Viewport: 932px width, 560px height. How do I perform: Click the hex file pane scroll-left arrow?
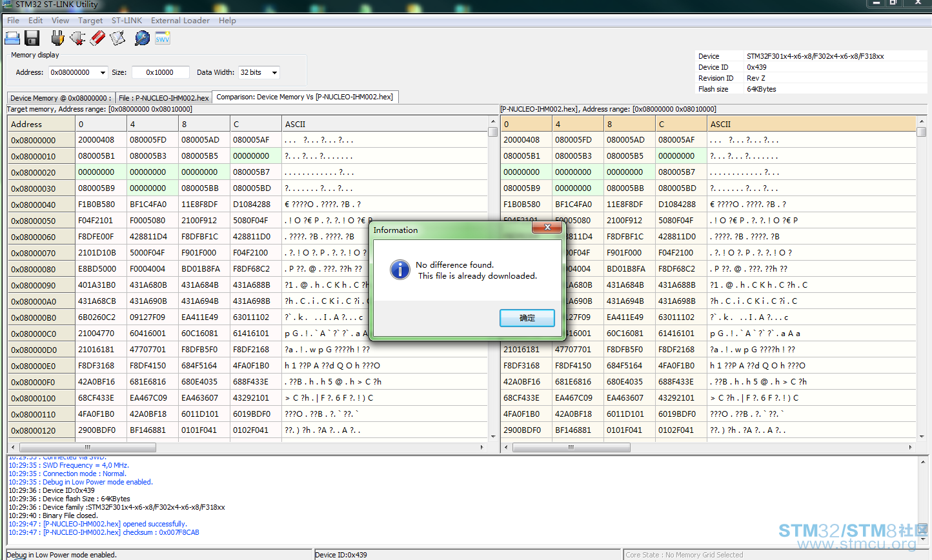point(507,447)
